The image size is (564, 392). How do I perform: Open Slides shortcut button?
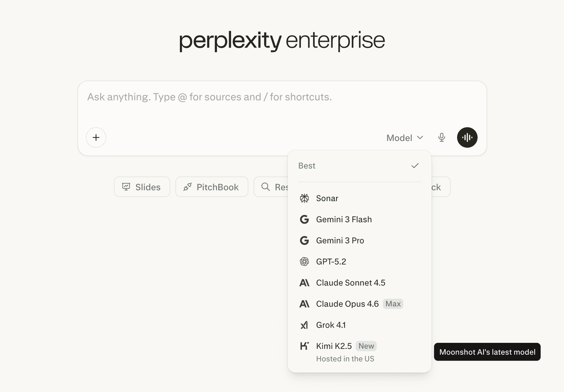[x=142, y=187]
